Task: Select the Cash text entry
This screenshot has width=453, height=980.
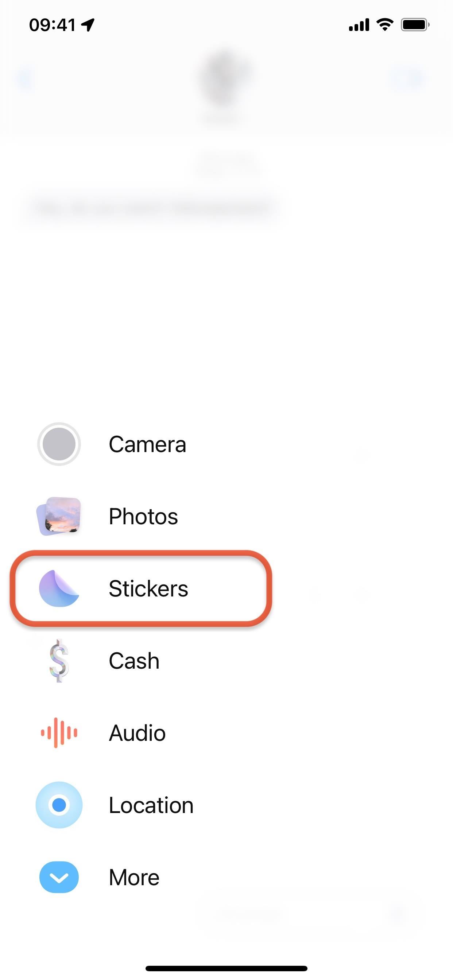Action: (x=134, y=661)
